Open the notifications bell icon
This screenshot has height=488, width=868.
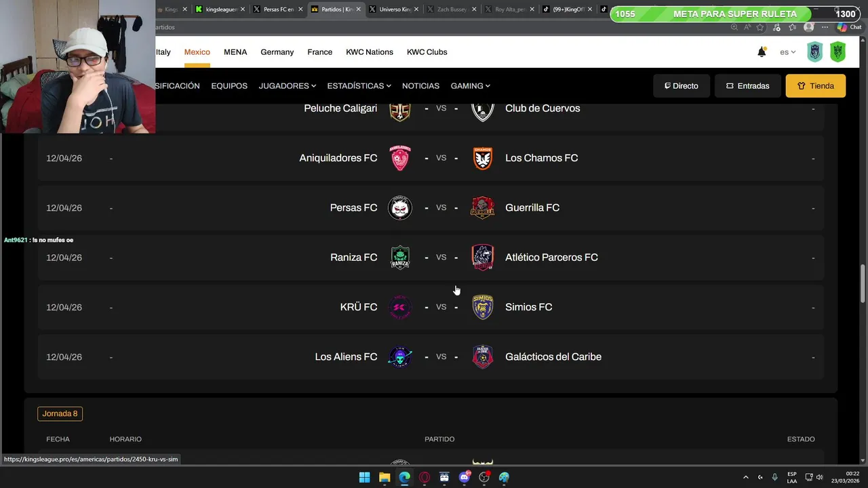point(762,52)
